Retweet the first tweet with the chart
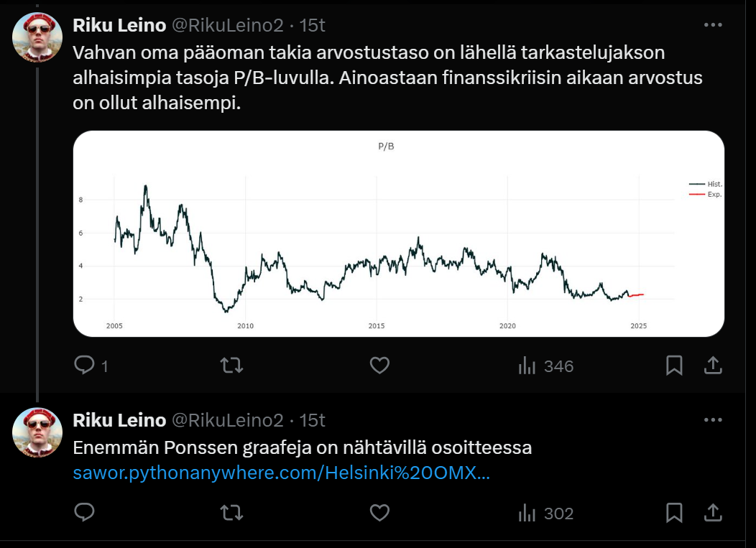The height and width of the screenshot is (548, 756). 232,366
